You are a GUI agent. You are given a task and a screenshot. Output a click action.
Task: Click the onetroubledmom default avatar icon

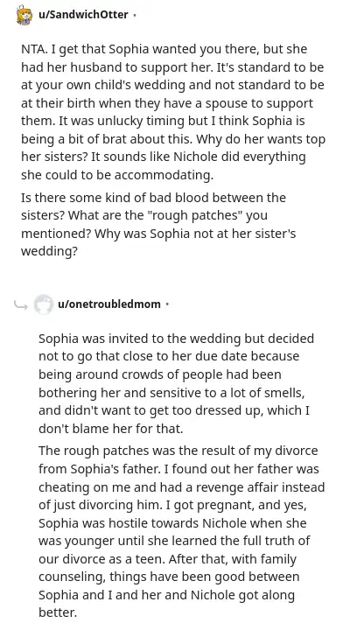click(x=43, y=304)
